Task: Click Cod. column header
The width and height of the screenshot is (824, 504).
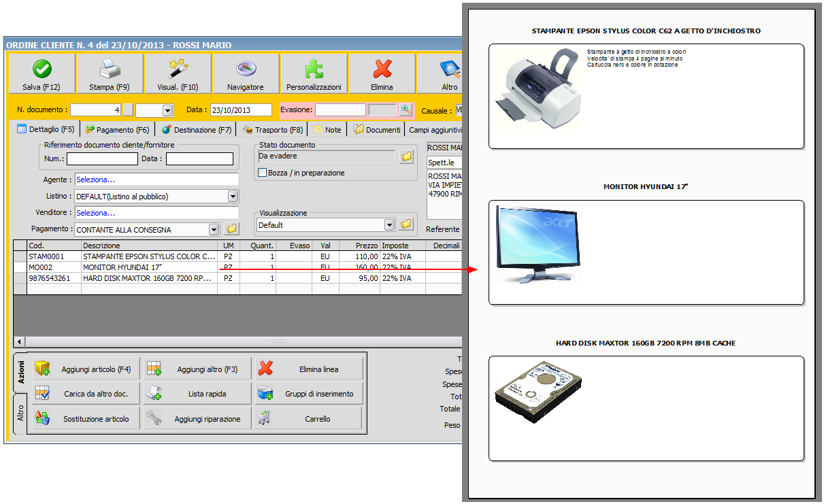Action: 54,245
